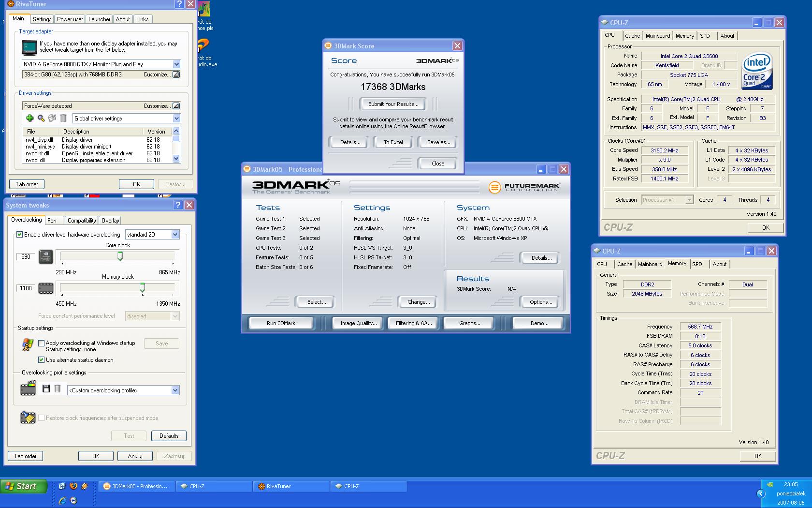
Task: Click the magnifier icon under ForceWare detected
Action: 41,118
